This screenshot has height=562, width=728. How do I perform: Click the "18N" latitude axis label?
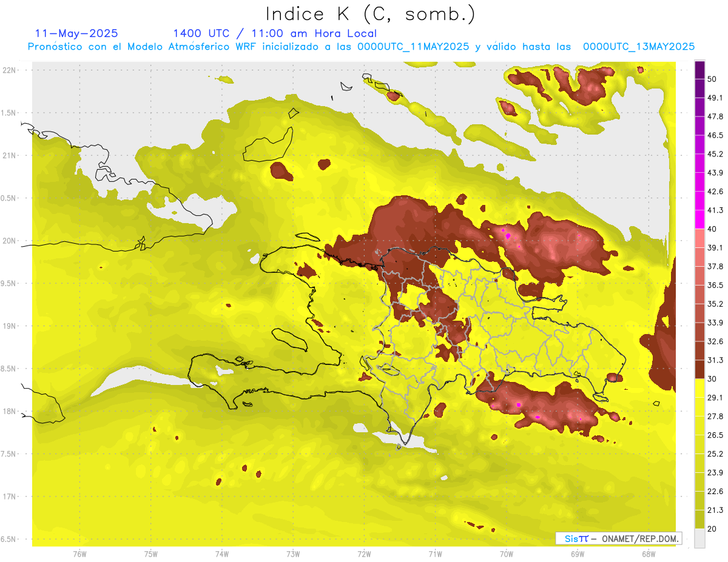(x=10, y=412)
